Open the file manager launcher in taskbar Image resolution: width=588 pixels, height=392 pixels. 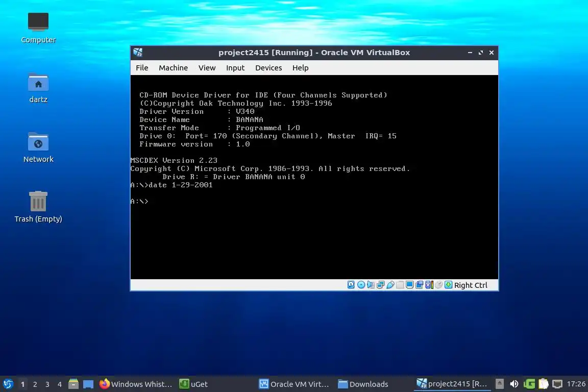click(x=73, y=384)
